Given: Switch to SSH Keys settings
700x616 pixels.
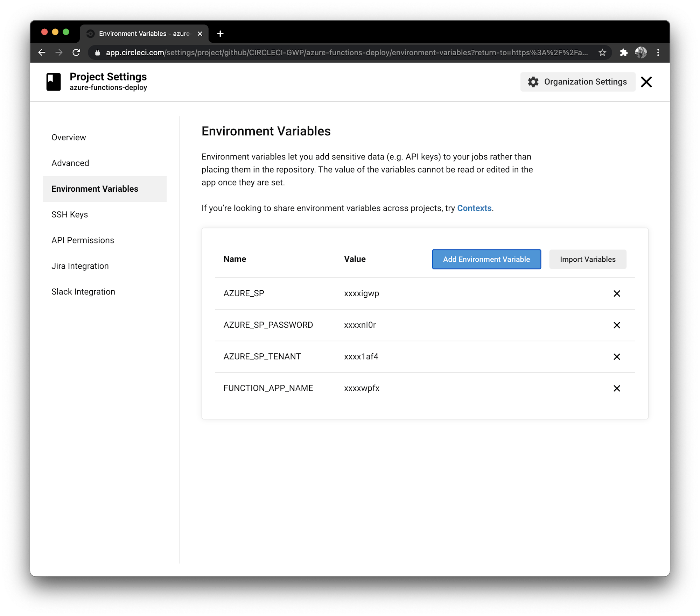Looking at the screenshot, I should coord(70,214).
